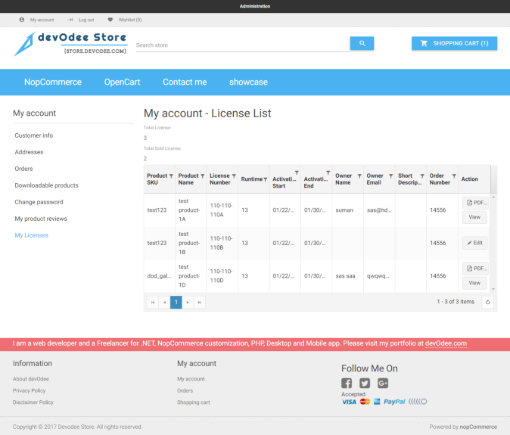Click the Search store input field
Screen dimensions: 510x435
(x=242, y=45)
